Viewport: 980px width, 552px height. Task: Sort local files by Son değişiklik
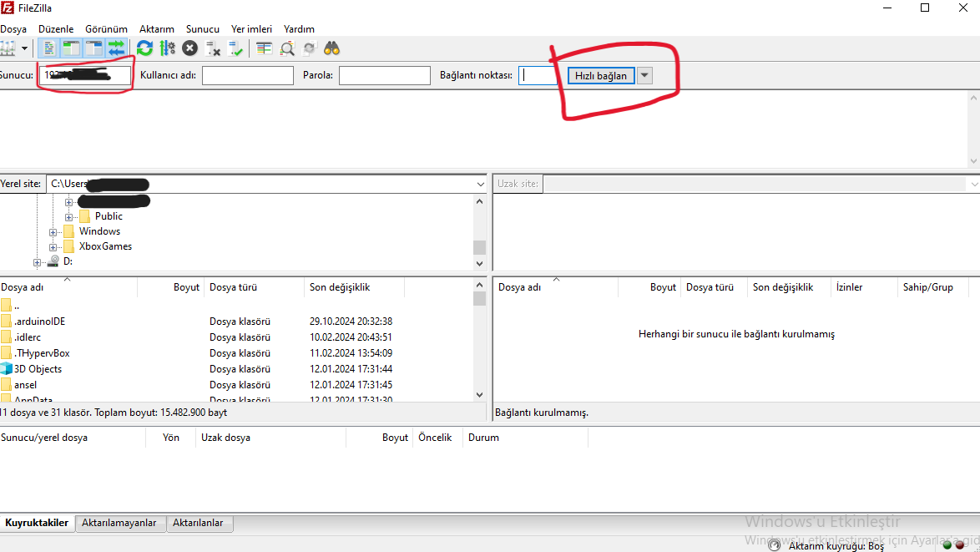tap(355, 287)
